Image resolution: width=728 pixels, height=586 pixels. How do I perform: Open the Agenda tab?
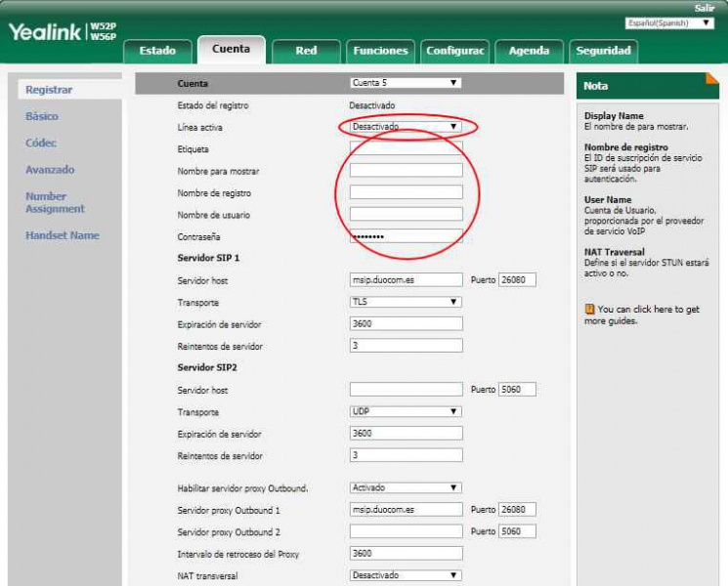click(x=529, y=50)
